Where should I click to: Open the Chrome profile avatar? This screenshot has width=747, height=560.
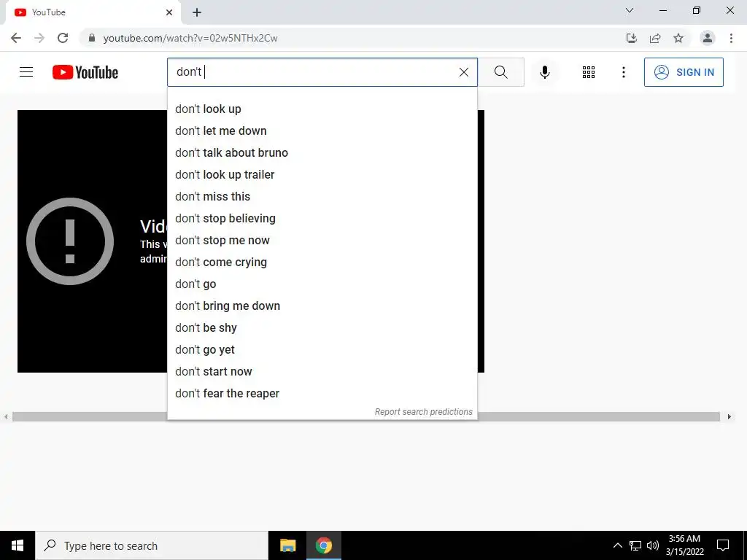click(x=708, y=38)
